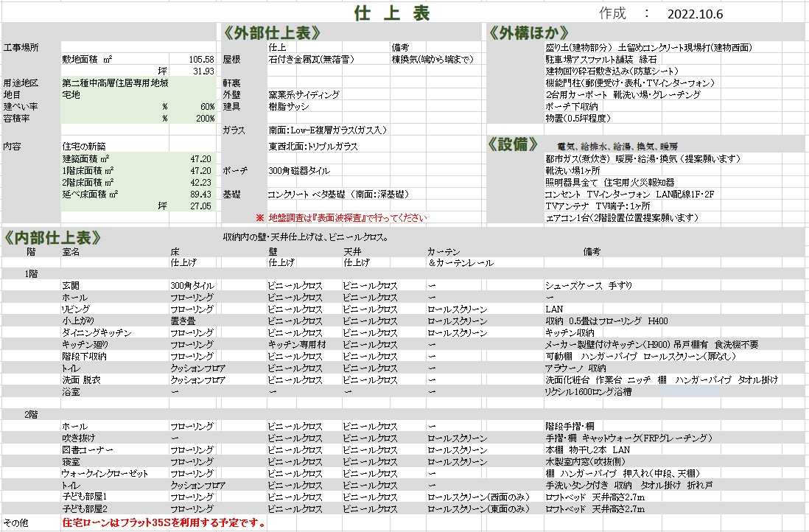Select the creation date 2022.10.6
809x532 pixels.
click(x=695, y=15)
